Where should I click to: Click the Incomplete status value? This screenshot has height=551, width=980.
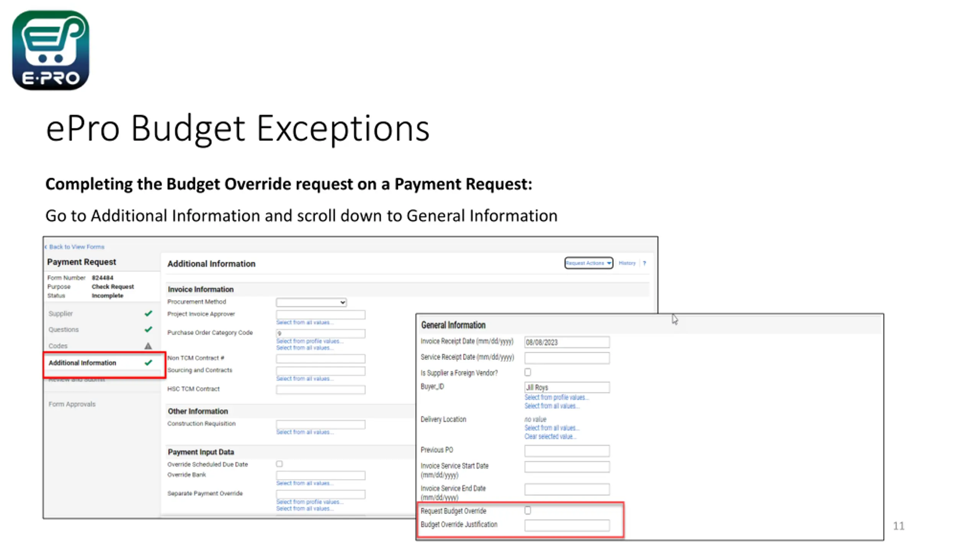tap(108, 296)
